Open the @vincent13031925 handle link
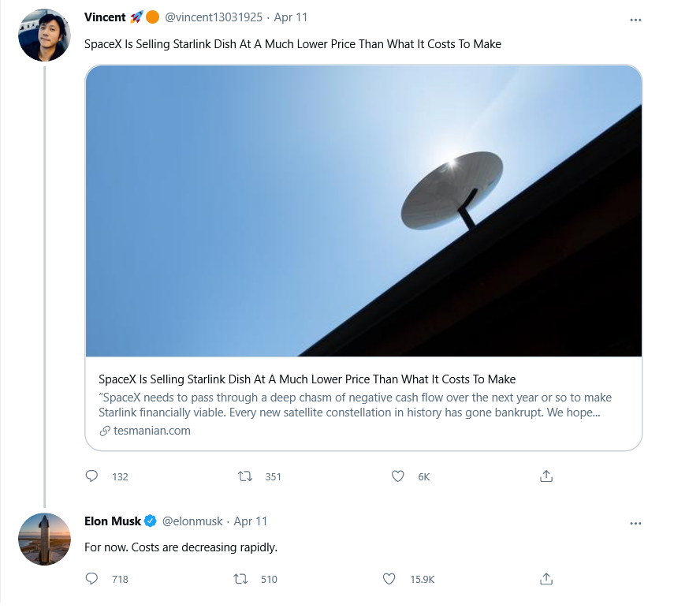Viewport: 674px width, 616px height. point(213,17)
